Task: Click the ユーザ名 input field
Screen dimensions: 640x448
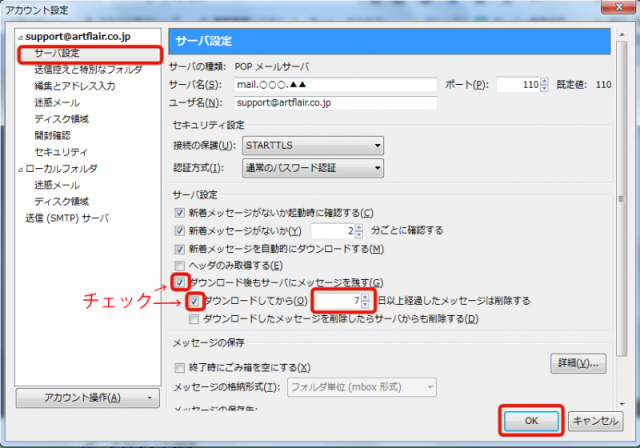Action: click(336, 103)
